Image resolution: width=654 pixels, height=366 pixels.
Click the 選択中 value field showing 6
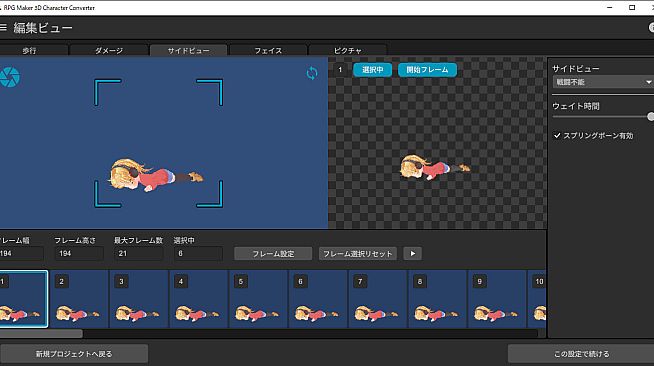(x=199, y=253)
